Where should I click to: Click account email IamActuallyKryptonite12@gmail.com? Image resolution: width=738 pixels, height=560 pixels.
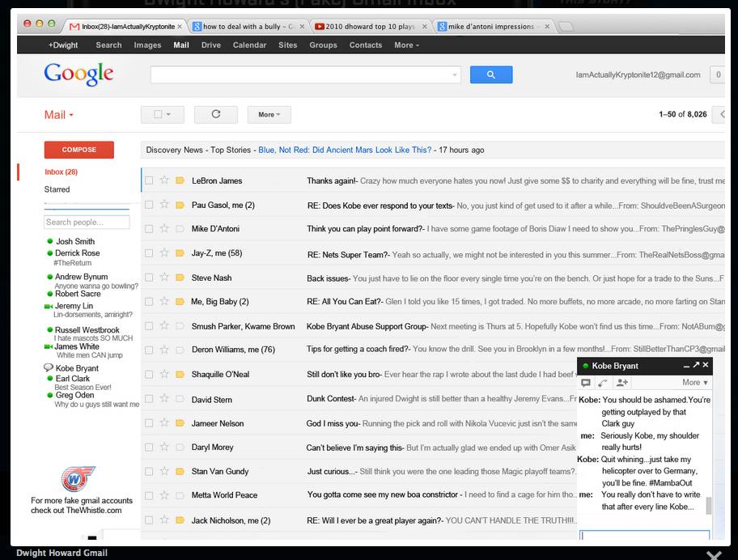point(638,74)
